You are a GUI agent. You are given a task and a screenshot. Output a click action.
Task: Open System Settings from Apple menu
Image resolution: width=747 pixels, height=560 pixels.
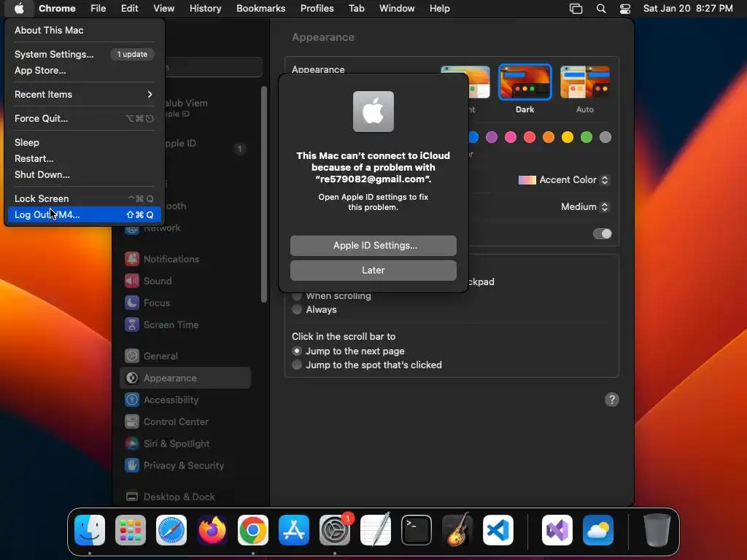[83, 54]
